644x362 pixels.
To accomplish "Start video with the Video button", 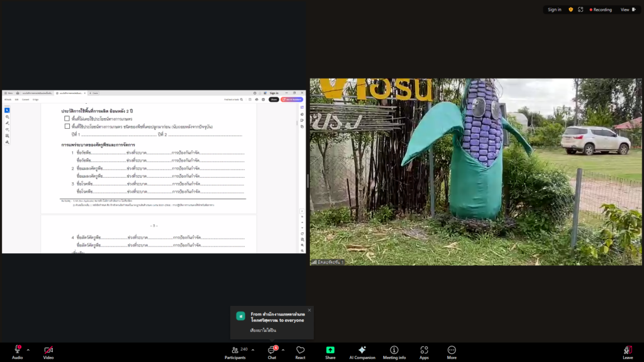I will coord(48,351).
